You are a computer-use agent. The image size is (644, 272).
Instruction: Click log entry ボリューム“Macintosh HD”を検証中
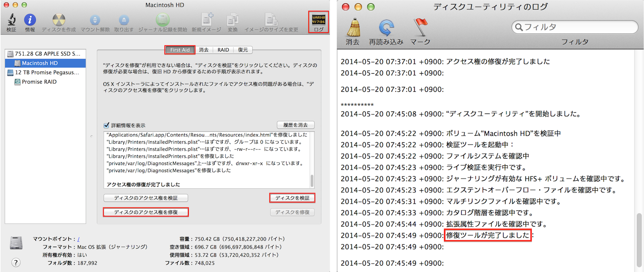(x=451, y=133)
